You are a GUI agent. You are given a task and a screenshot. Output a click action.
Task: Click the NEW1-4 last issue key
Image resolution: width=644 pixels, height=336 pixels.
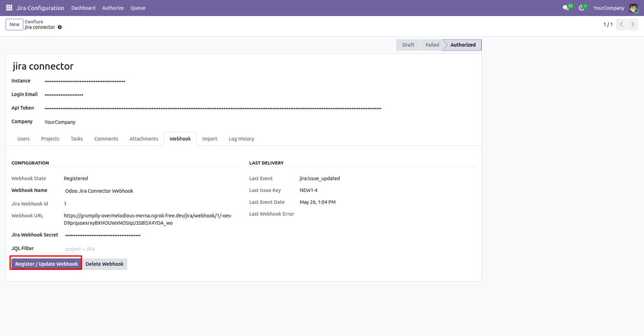click(x=308, y=190)
